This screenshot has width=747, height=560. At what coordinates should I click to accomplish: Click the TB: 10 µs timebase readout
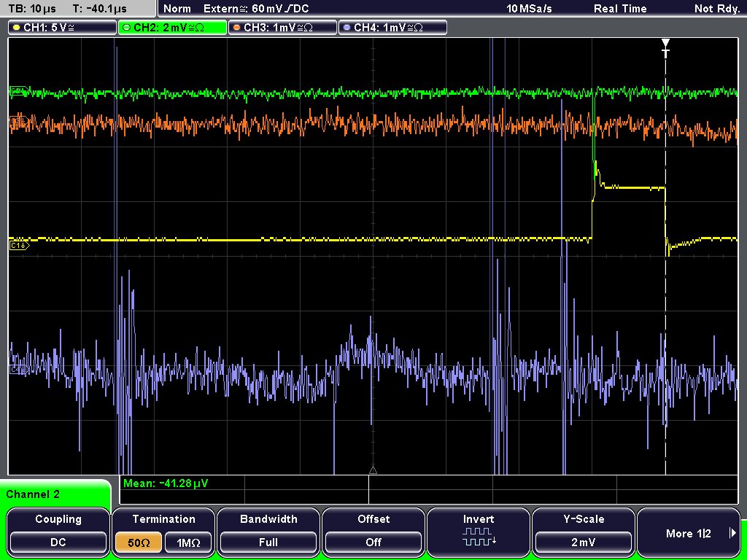pyautogui.click(x=32, y=9)
